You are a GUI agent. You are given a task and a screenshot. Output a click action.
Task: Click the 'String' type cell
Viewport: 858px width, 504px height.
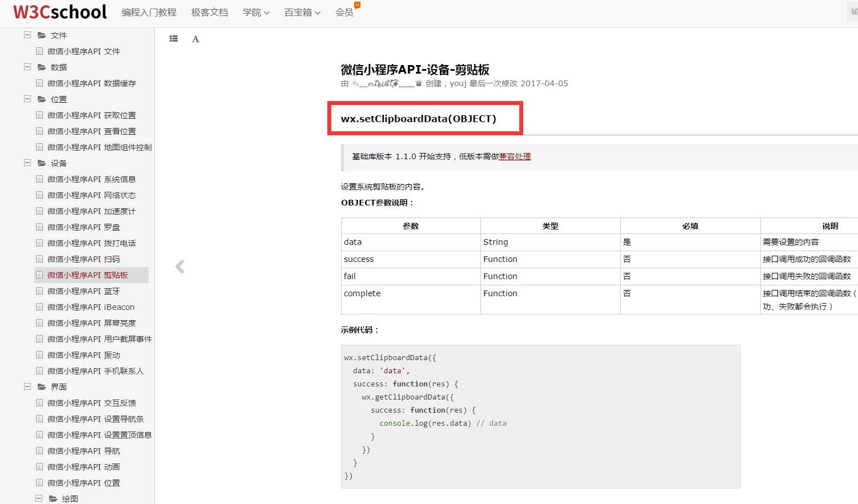coord(550,242)
